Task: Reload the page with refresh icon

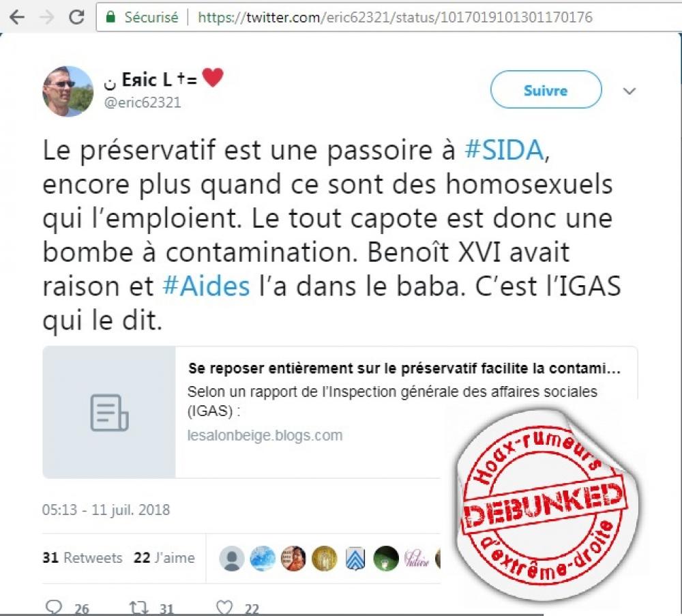Action: point(76,18)
